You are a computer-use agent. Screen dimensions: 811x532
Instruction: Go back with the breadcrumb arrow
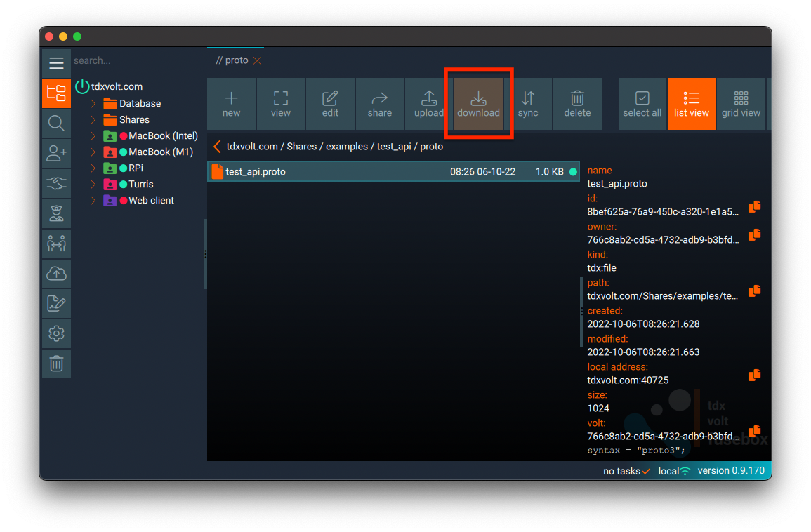pyautogui.click(x=217, y=147)
